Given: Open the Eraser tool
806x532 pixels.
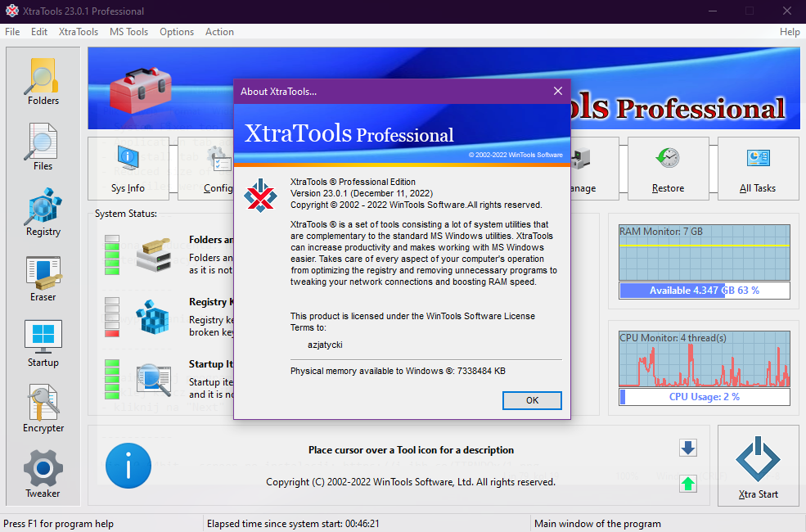Looking at the screenshot, I should (43, 277).
